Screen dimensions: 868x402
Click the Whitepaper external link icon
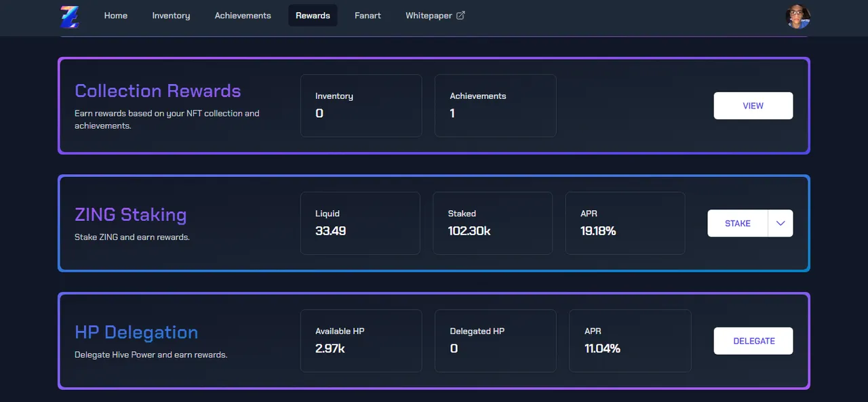pyautogui.click(x=460, y=16)
